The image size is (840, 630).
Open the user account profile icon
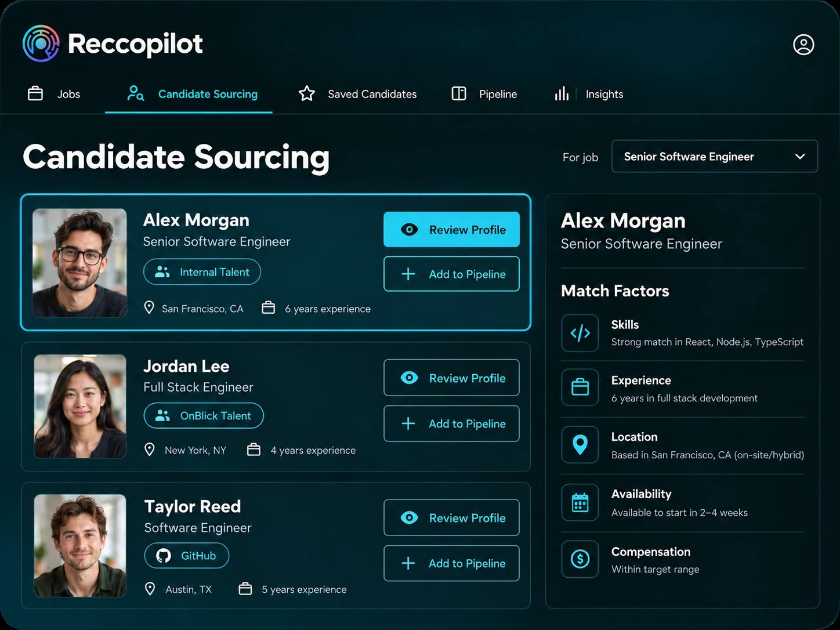click(x=803, y=45)
